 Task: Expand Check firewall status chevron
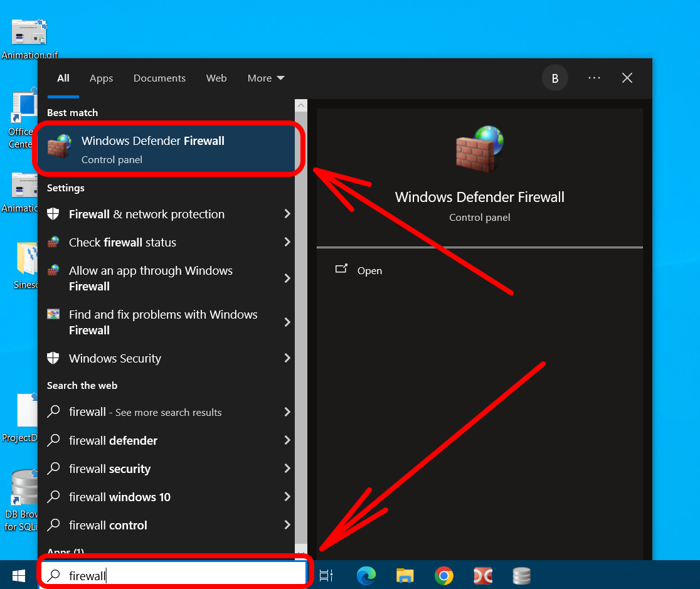(x=287, y=242)
